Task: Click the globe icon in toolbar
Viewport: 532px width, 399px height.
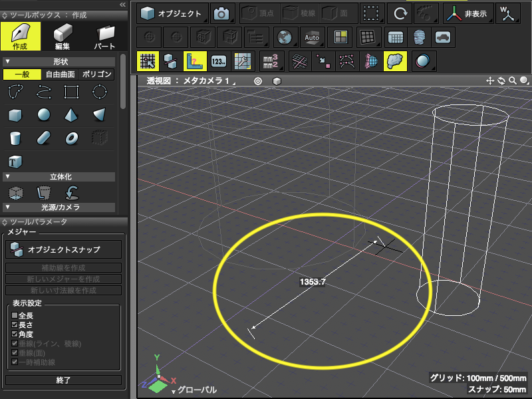Action: click(x=285, y=37)
